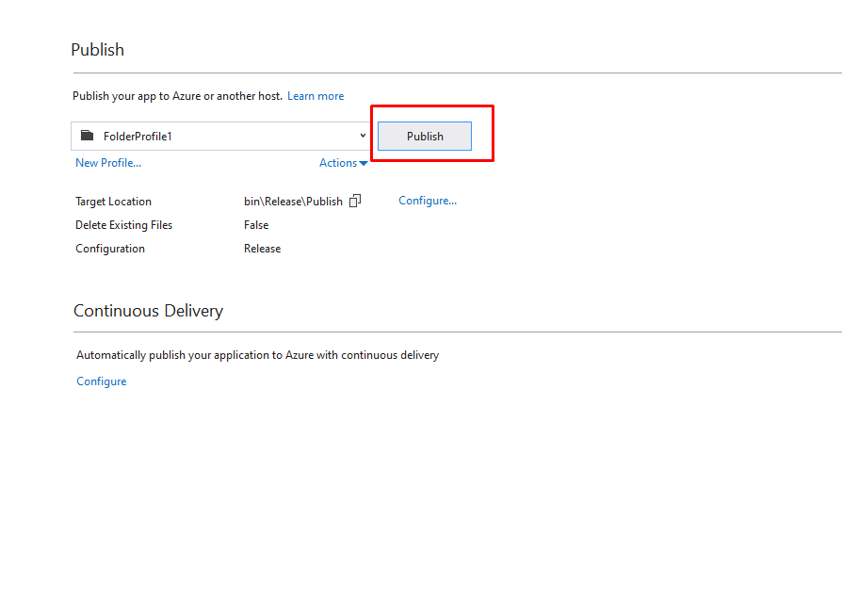The width and height of the screenshot is (842, 616).
Task: Click the bin\Release\Publish path text
Action: (293, 202)
